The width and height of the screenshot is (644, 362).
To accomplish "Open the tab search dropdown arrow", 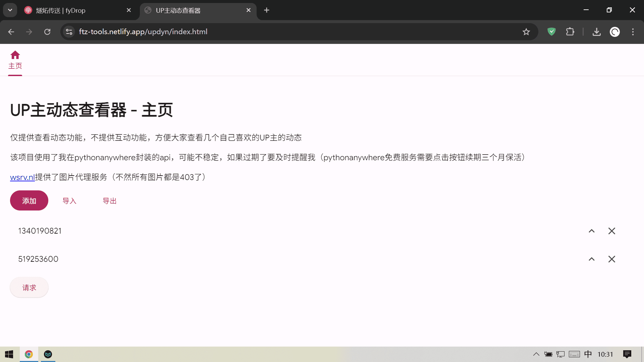I will tap(10, 10).
